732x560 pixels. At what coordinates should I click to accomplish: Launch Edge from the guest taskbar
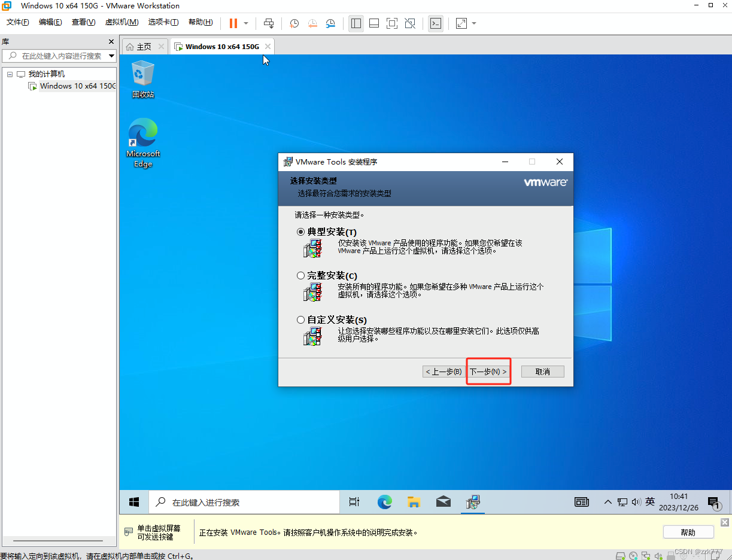point(384,502)
